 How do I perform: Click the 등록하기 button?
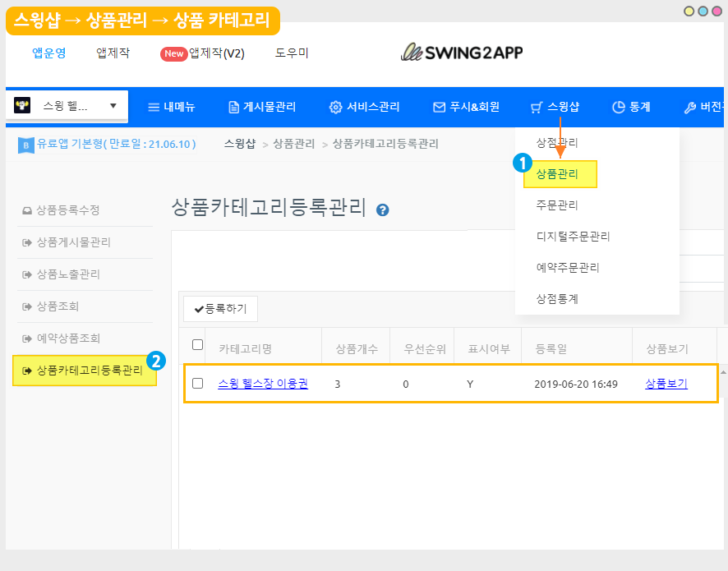click(x=220, y=309)
